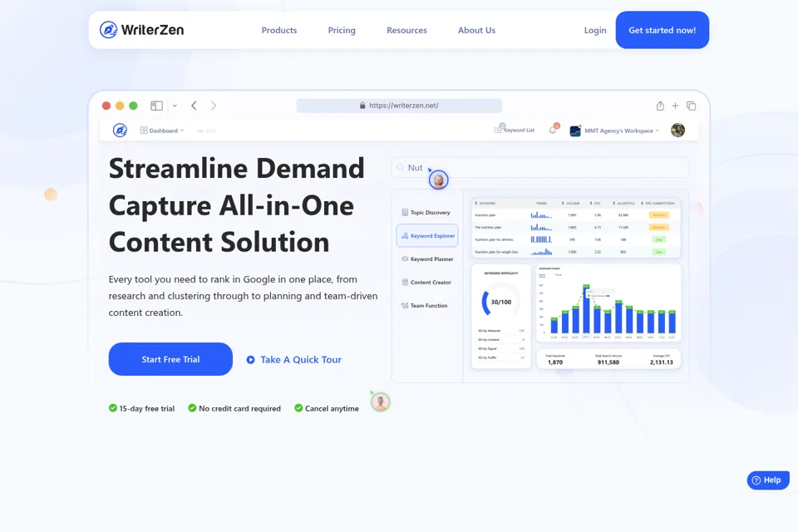798x532 pixels.
Task: Click the new tab plus icon
Action: tap(675, 106)
